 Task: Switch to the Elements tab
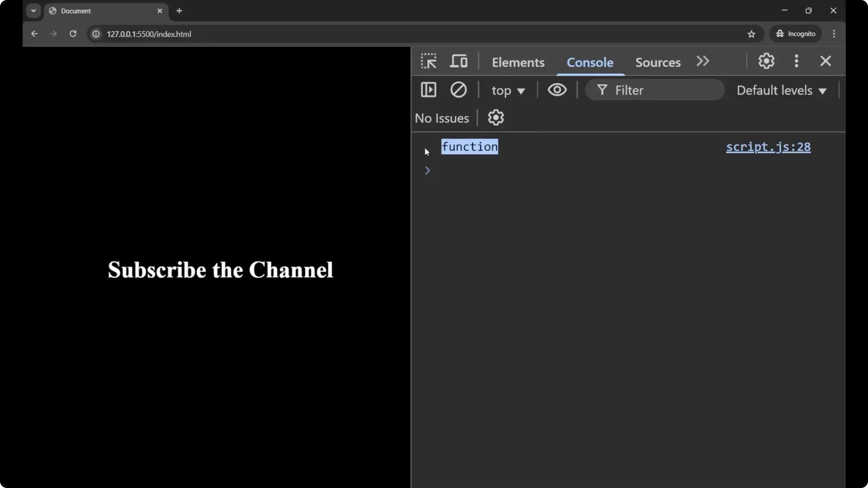[518, 62]
